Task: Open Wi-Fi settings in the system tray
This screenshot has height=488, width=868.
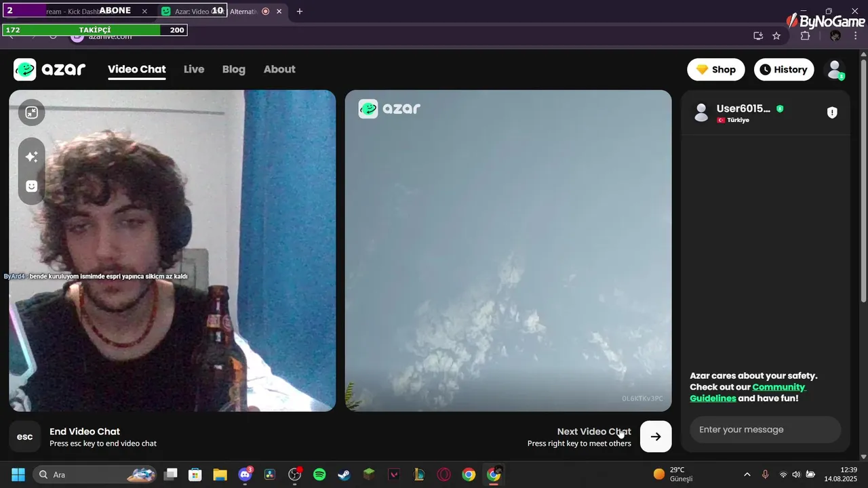Action: coord(783,474)
